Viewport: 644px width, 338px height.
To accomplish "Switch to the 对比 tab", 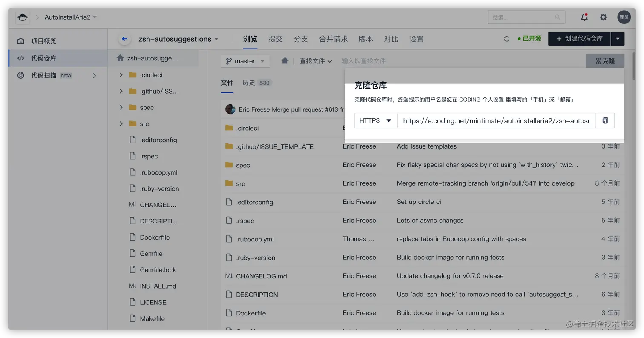I will (391, 39).
